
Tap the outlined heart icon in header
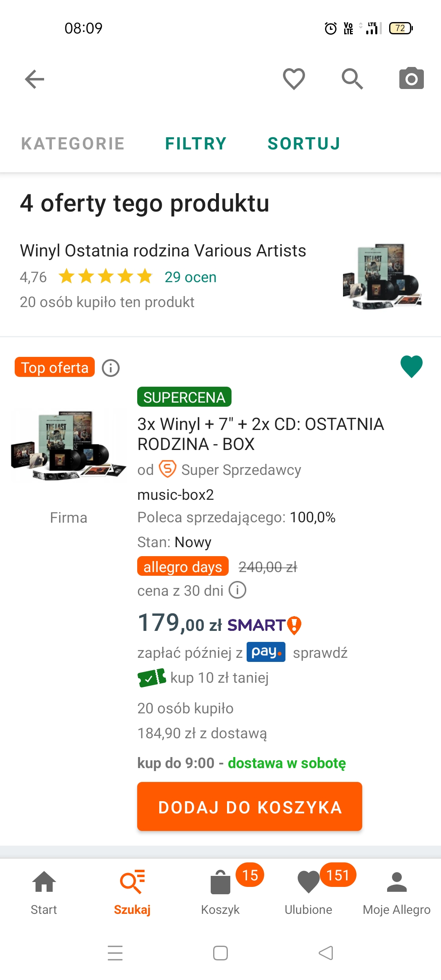click(x=294, y=79)
